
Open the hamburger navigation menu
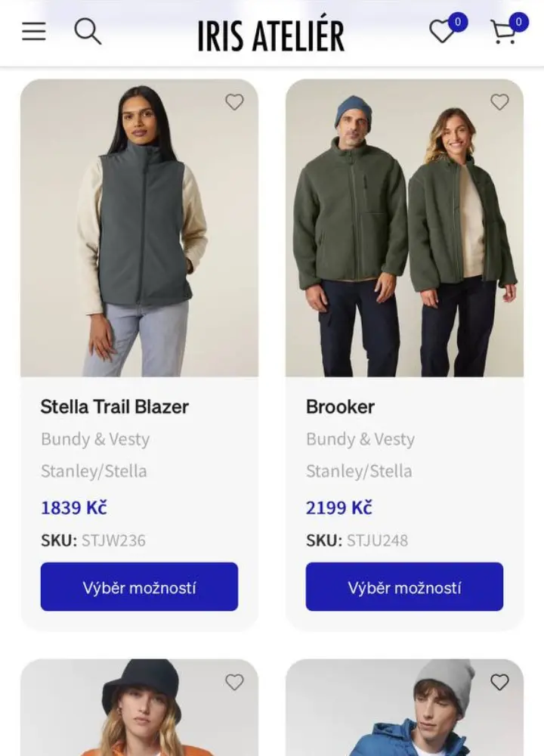tap(34, 31)
